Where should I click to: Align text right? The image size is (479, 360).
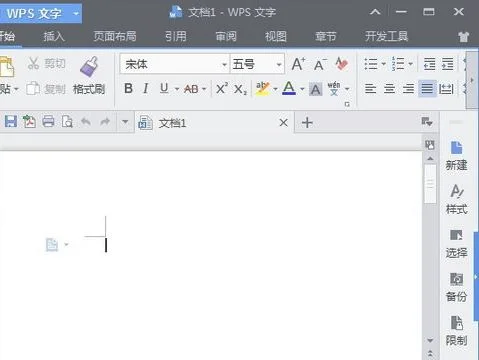click(408, 89)
